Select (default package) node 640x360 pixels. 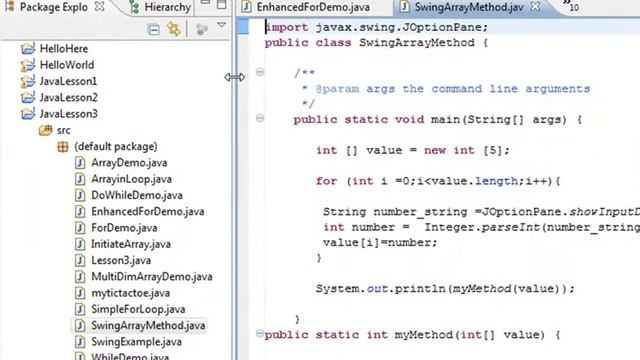tap(116, 147)
